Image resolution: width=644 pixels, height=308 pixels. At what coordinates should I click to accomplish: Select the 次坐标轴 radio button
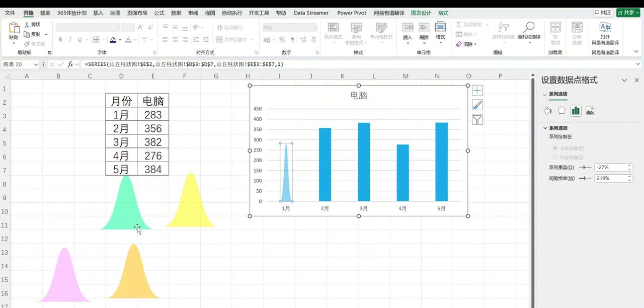pyautogui.click(x=555, y=157)
